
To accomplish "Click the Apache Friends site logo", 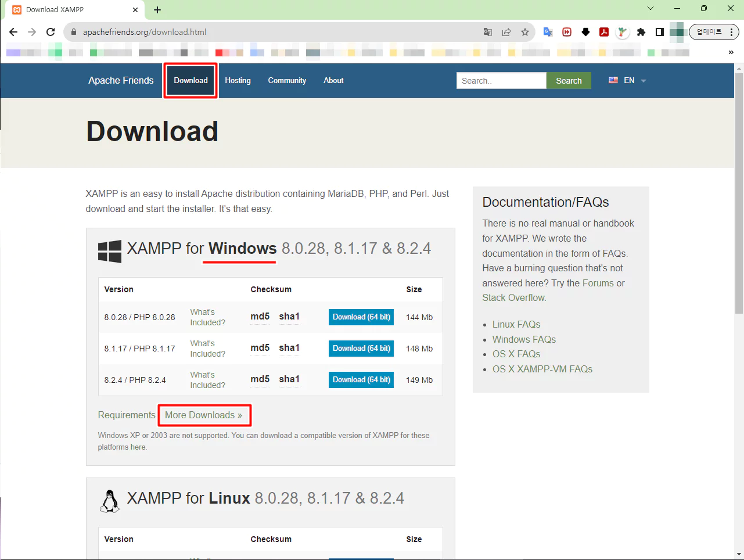I will coord(121,80).
